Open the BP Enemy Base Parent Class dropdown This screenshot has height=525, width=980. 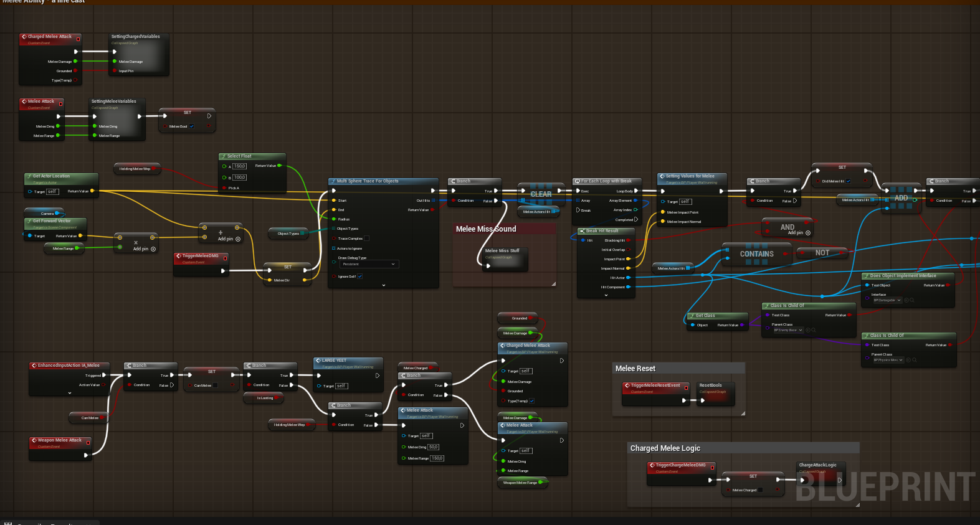click(788, 330)
